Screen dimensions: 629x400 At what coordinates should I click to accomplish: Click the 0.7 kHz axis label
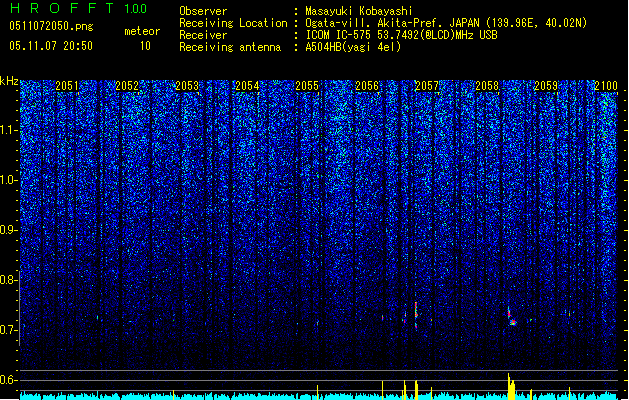[9, 330]
